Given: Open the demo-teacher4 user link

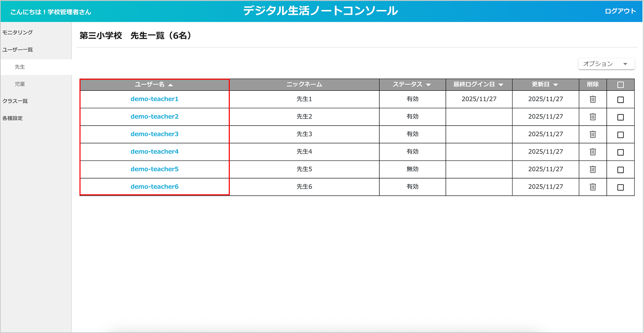Looking at the screenshot, I should click(154, 152).
